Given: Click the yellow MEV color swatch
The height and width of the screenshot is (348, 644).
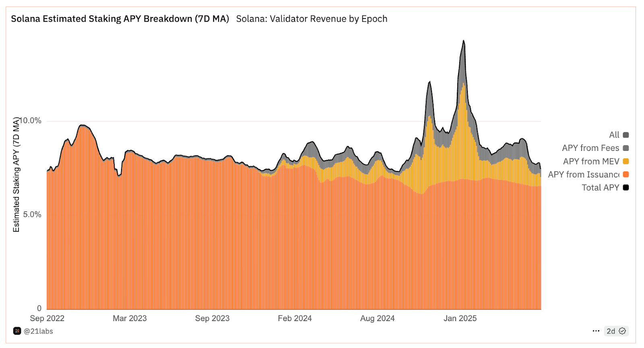Looking at the screenshot, I should [x=626, y=161].
